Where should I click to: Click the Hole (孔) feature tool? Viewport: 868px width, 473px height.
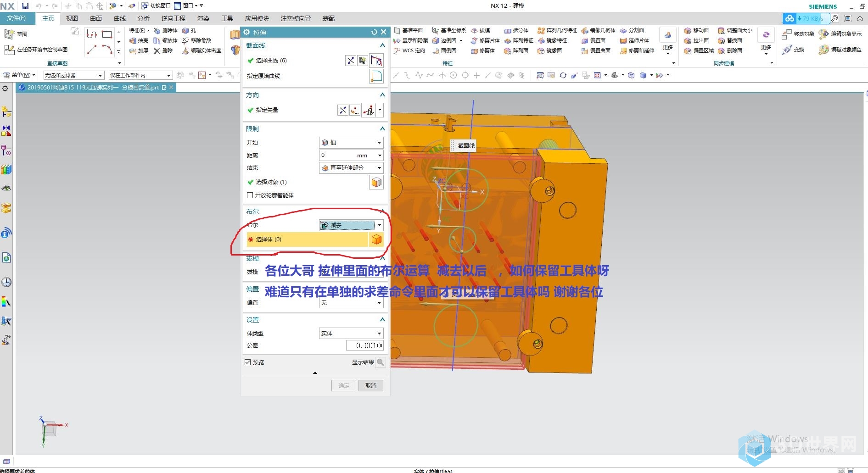(189, 30)
